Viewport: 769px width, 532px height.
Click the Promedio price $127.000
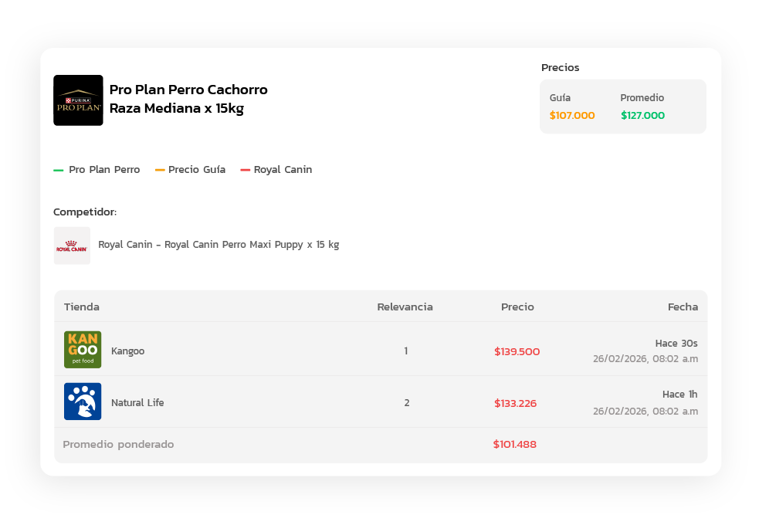pyautogui.click(x=642, y=116)
